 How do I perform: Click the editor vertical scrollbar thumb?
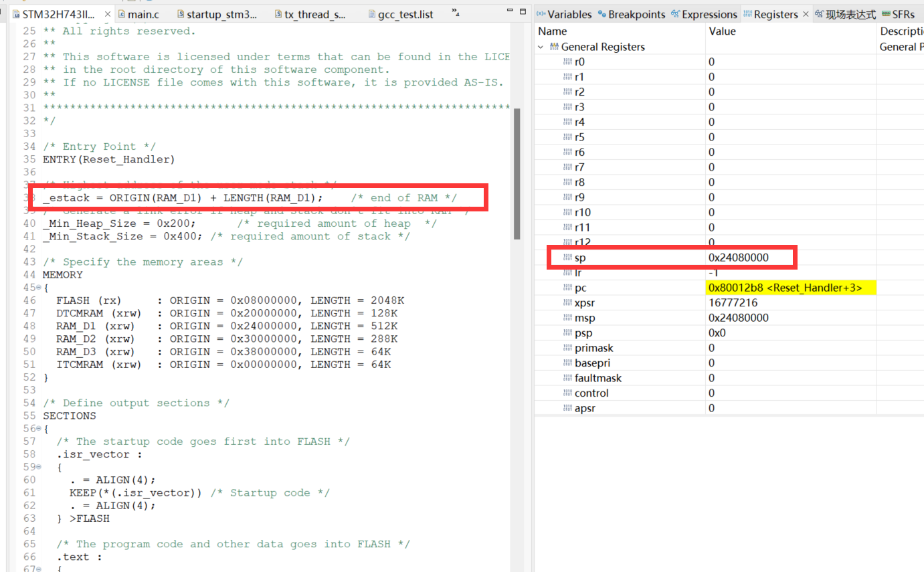coord(517,173)
